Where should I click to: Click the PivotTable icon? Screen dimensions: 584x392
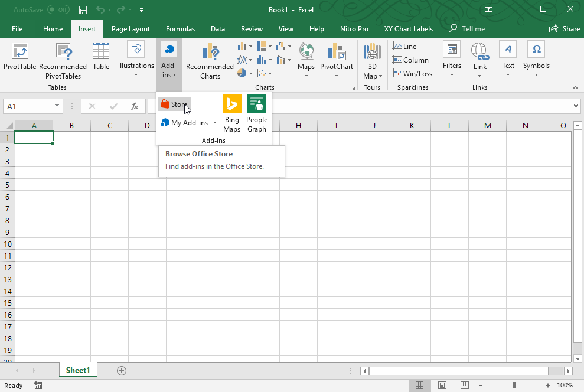[20, 52]
